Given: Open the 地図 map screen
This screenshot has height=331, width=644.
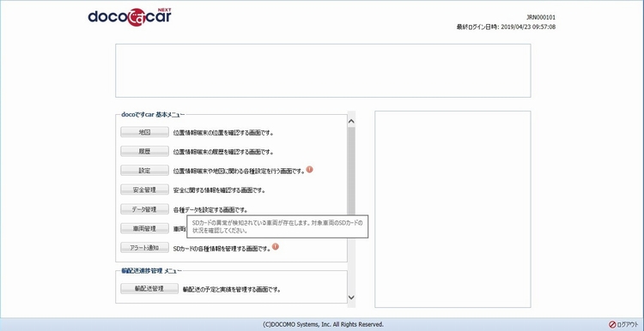Looking at the screenshot, I should (144, 132).
